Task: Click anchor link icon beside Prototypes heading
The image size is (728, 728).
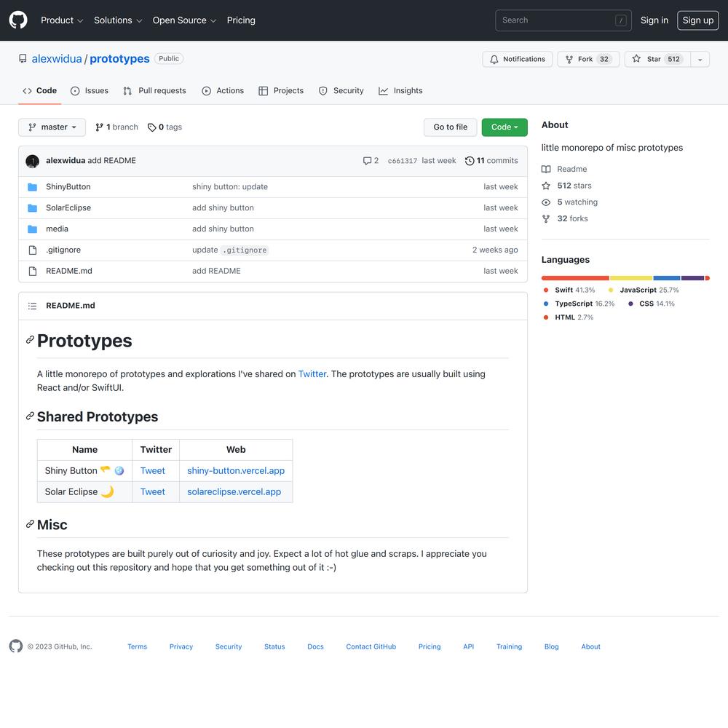Action: click(x=30, y=340)
